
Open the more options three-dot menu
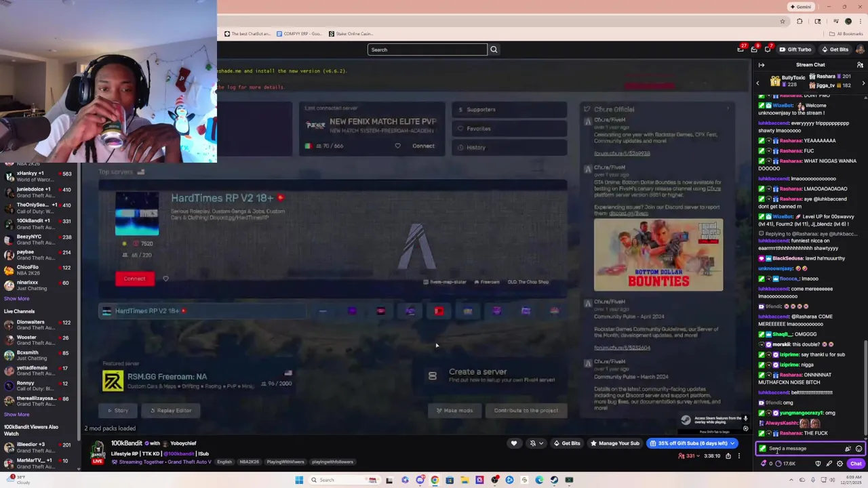[739, 456]
